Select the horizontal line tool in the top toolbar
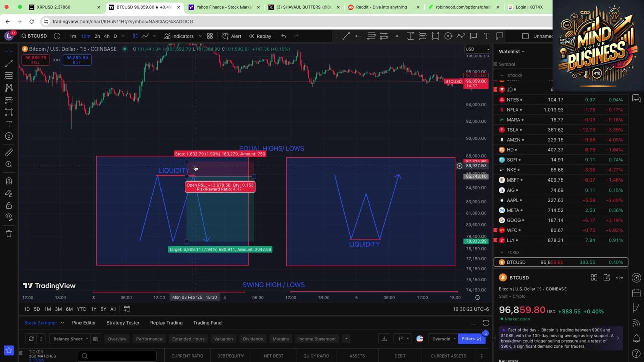The height and width of the screenshot is (362, 644). click(359, 36)
